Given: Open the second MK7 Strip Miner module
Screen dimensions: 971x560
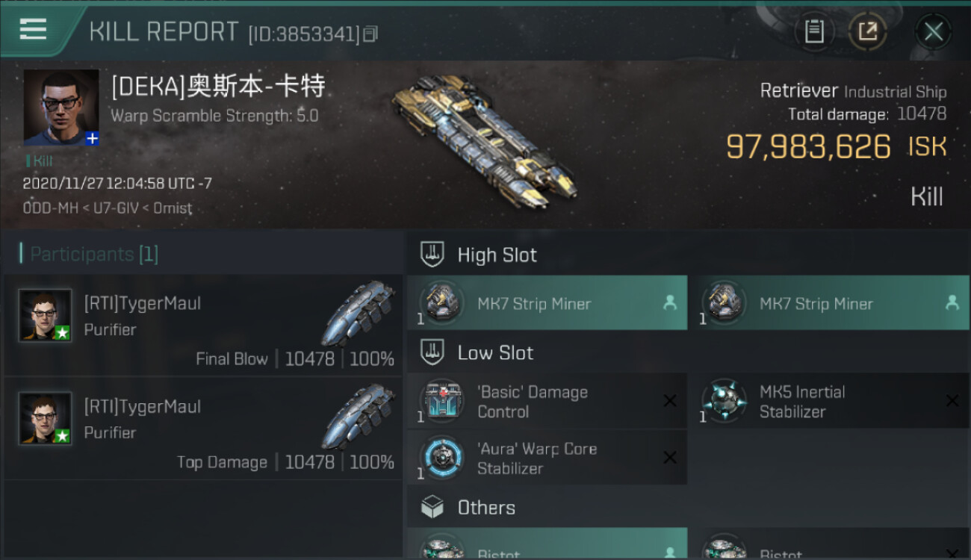Looking at the screenshot, I should [829, 303].
